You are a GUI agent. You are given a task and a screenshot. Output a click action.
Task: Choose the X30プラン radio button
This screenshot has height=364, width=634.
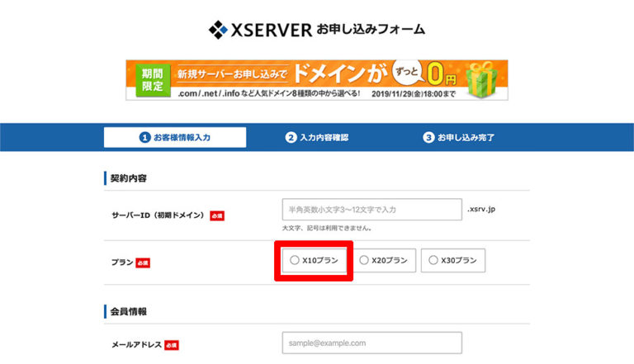(433, 260)
